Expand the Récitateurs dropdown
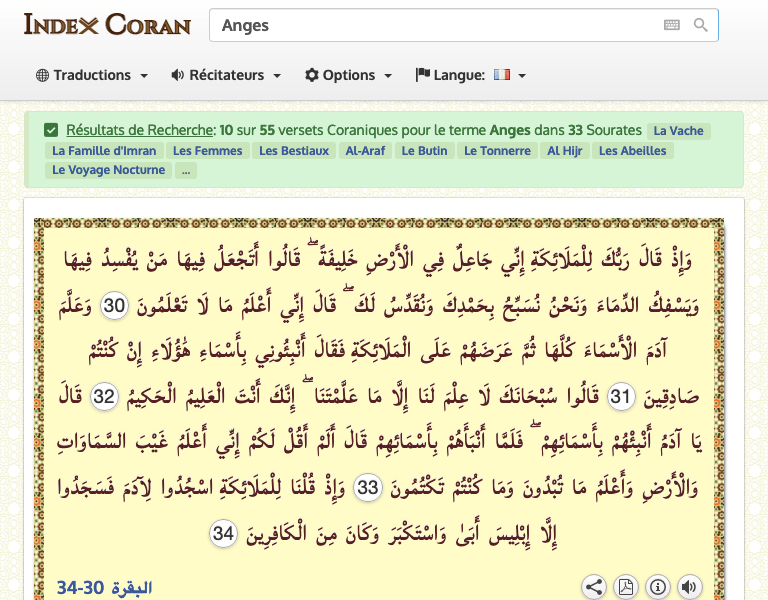Image resolution: width=768 pixels, height=600 pixels. click(226, 75)
